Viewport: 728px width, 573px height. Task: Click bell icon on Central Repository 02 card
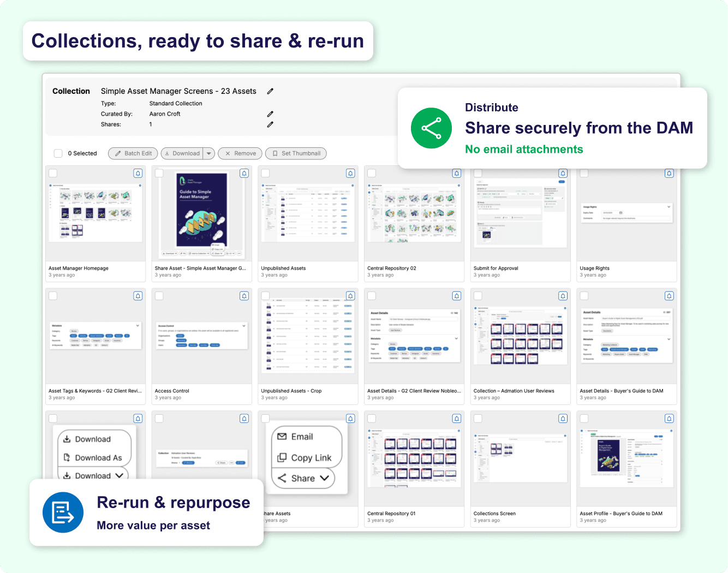[x=456, y=173]
